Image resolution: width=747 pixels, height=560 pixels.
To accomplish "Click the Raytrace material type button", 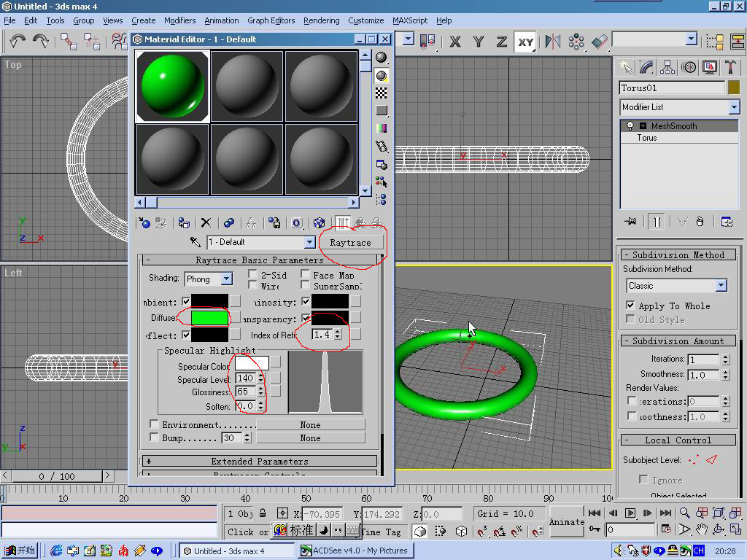I will click(351, 242).
